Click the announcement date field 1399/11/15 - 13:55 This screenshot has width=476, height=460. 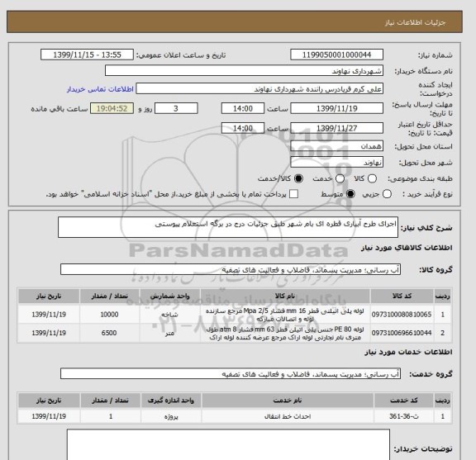[87, 55]
